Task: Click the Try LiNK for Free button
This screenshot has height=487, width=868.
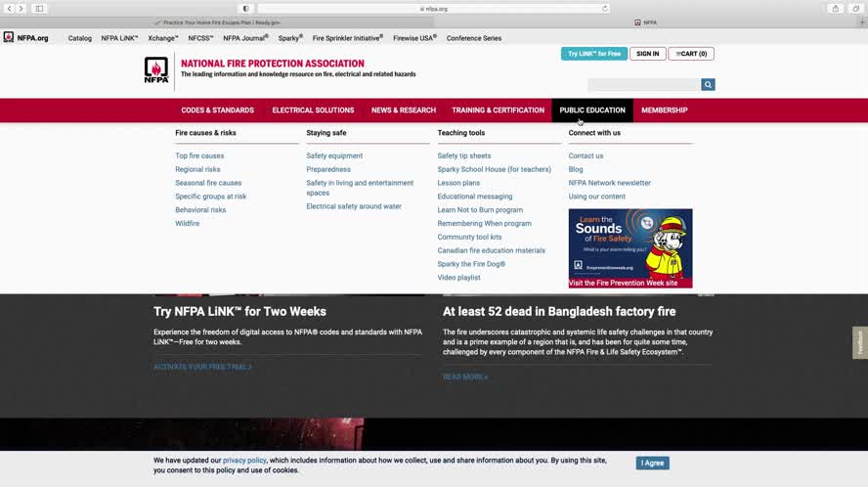Action: point(593,54)
